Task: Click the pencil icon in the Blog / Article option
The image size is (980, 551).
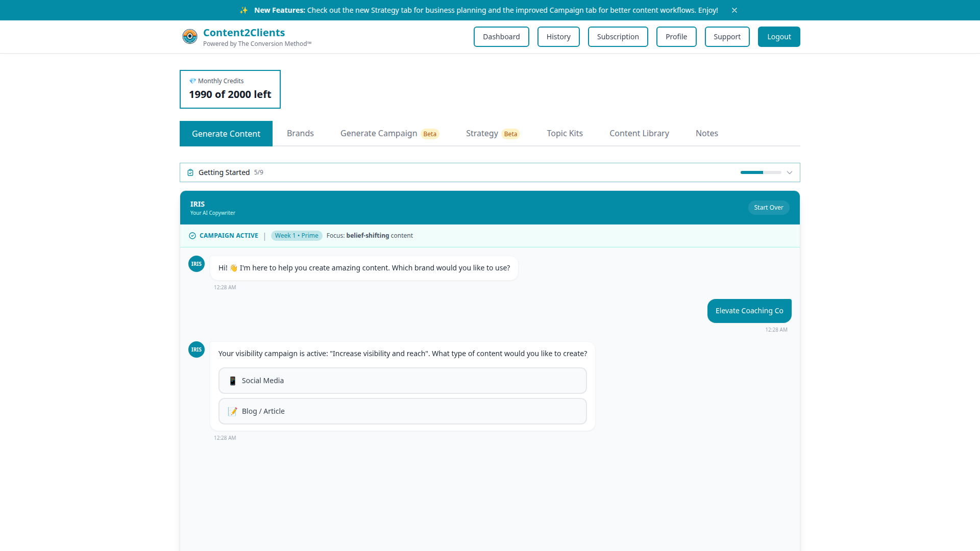Action: 232,411
